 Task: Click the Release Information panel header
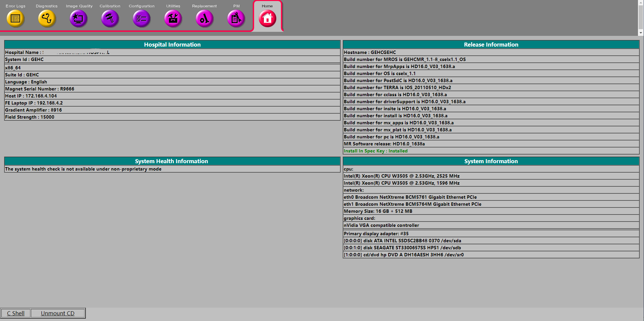pos(491,45)
